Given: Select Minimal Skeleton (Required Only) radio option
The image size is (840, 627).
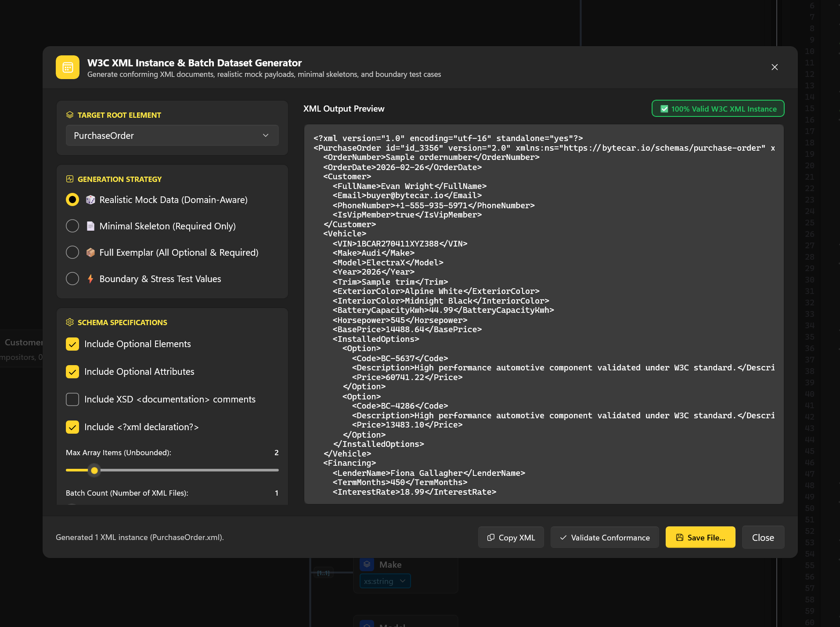Looking at the screenshot, I should click(x=72, y=226).
